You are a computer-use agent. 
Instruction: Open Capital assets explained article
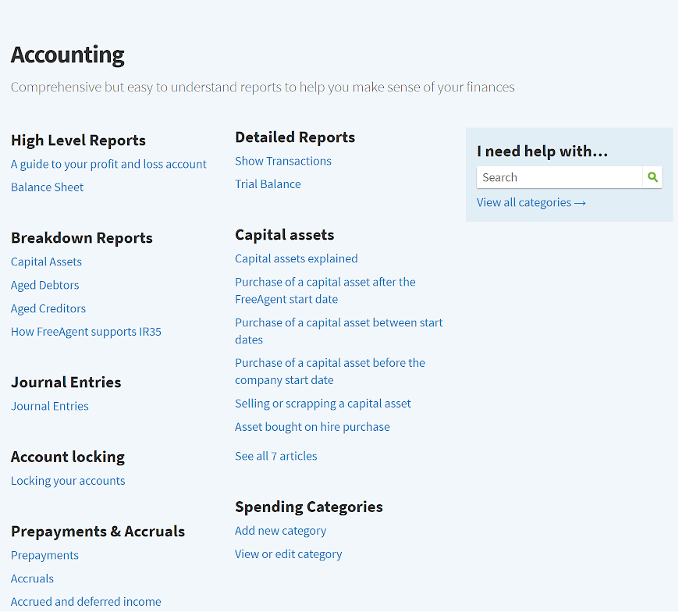[296, 258]
